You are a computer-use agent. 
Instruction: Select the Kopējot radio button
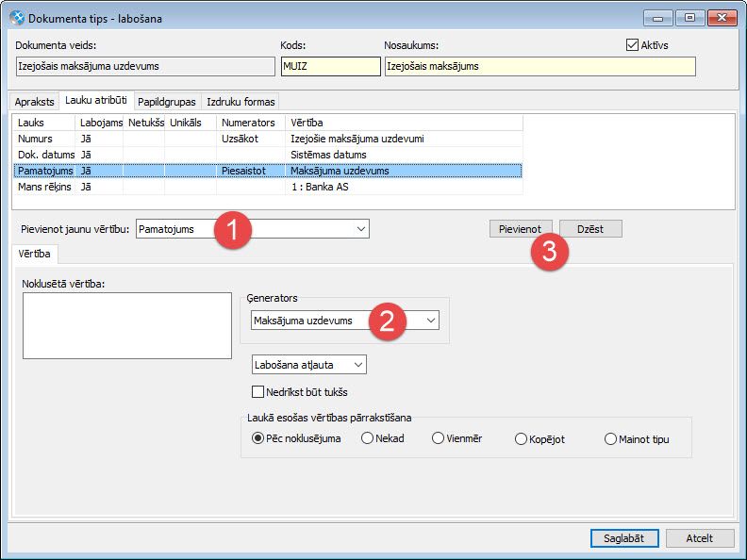522,439
